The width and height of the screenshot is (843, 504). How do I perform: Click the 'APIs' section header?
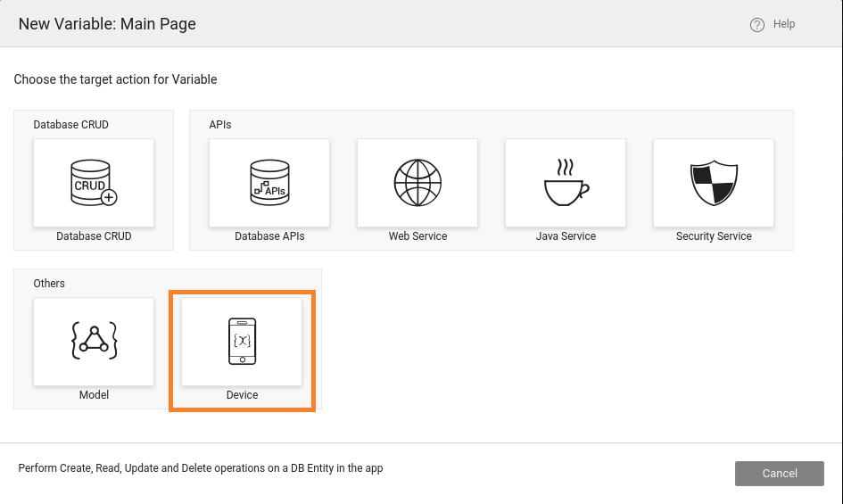click(220, 125)
